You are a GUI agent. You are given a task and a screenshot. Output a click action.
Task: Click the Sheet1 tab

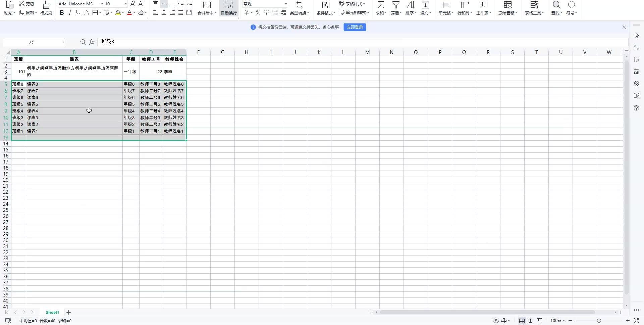[53, 313]
